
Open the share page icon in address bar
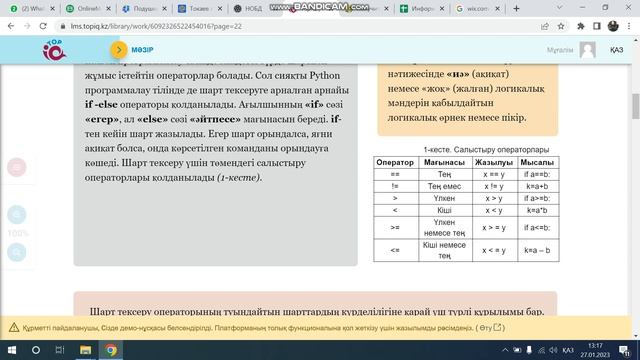click(x=544, y=26)
